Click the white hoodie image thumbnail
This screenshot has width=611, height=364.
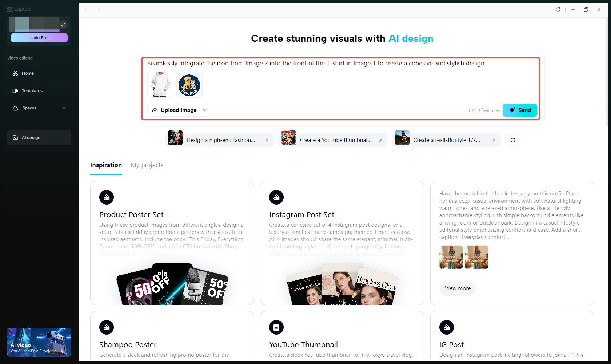point(160,85)
